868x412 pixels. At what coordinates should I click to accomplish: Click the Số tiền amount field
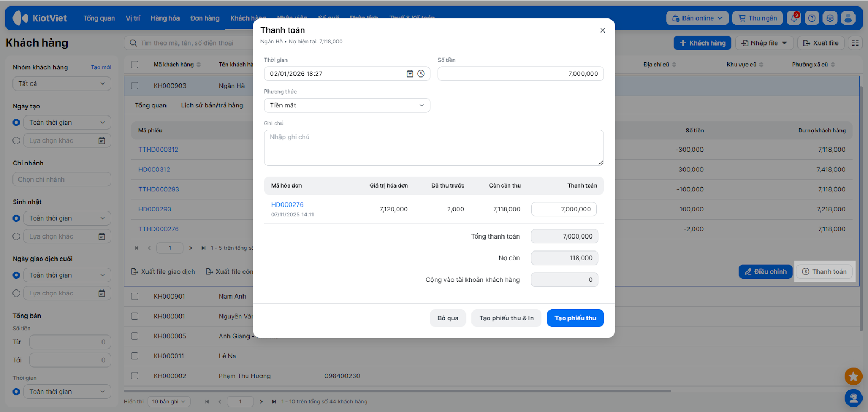coord(521,74)
